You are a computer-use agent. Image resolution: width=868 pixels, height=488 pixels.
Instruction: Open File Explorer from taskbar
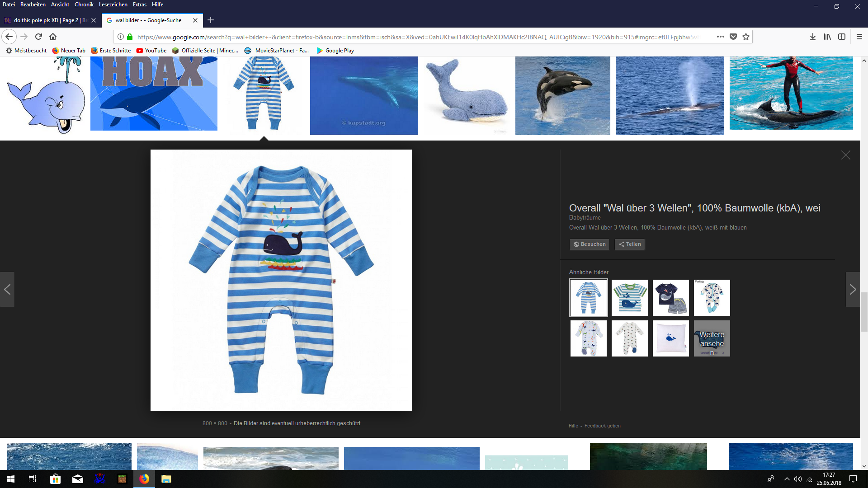[x=166, y=479]
